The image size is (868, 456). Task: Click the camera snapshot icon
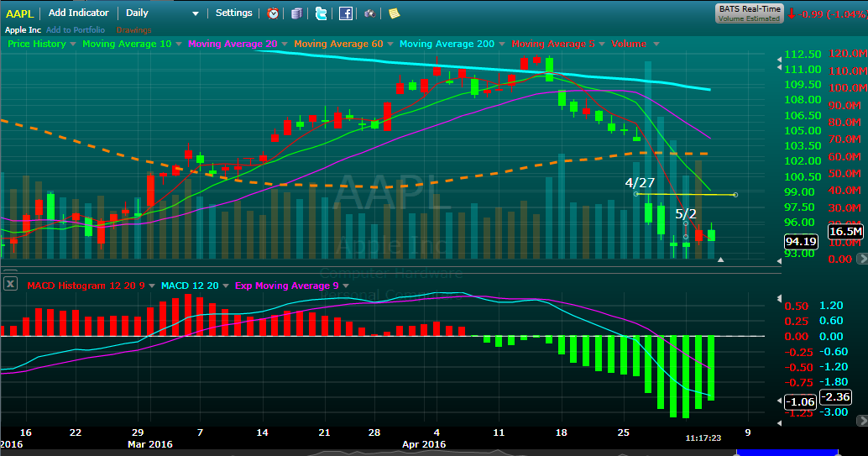click(369, 13)
